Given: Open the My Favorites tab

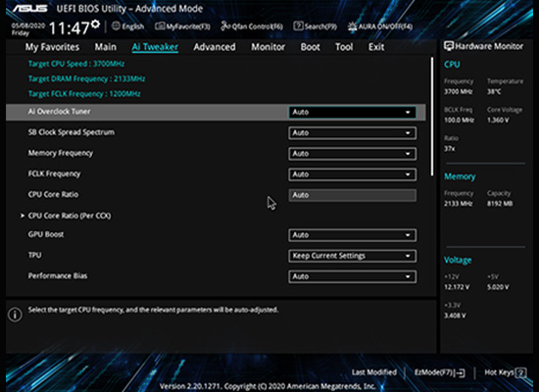Looking at the screenshot, I should pos(52,47).
